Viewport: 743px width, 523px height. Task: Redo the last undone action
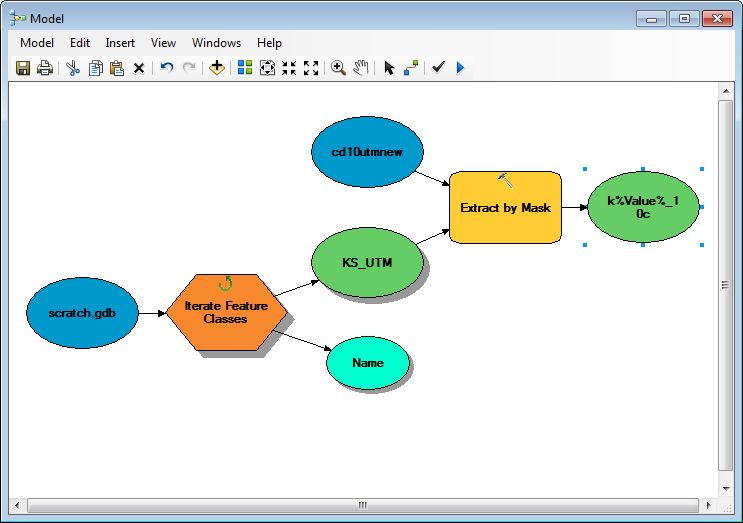pos(189,68)
